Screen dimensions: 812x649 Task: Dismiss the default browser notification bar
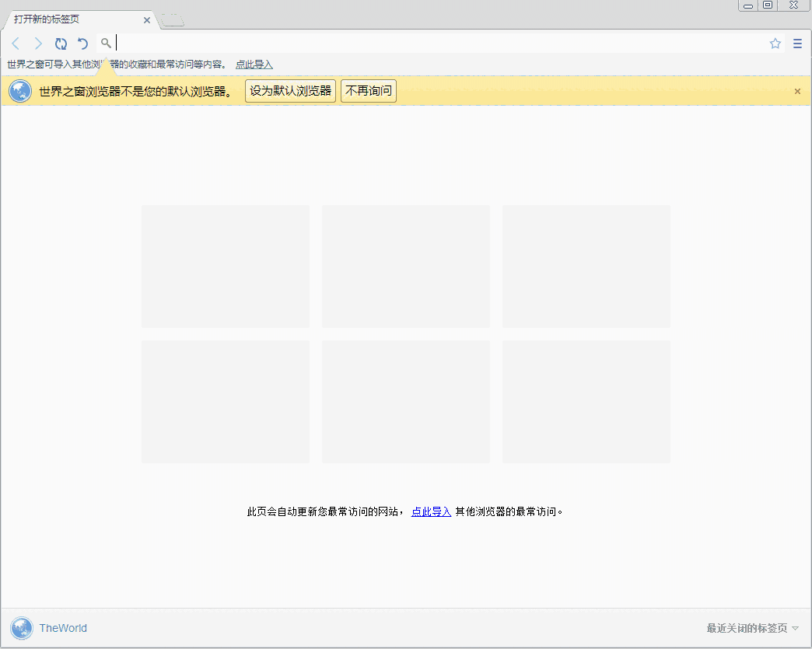[796, 90]
